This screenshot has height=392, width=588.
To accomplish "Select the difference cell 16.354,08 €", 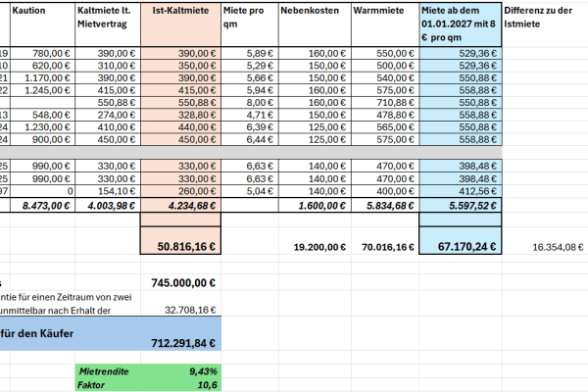I will 545,247.
